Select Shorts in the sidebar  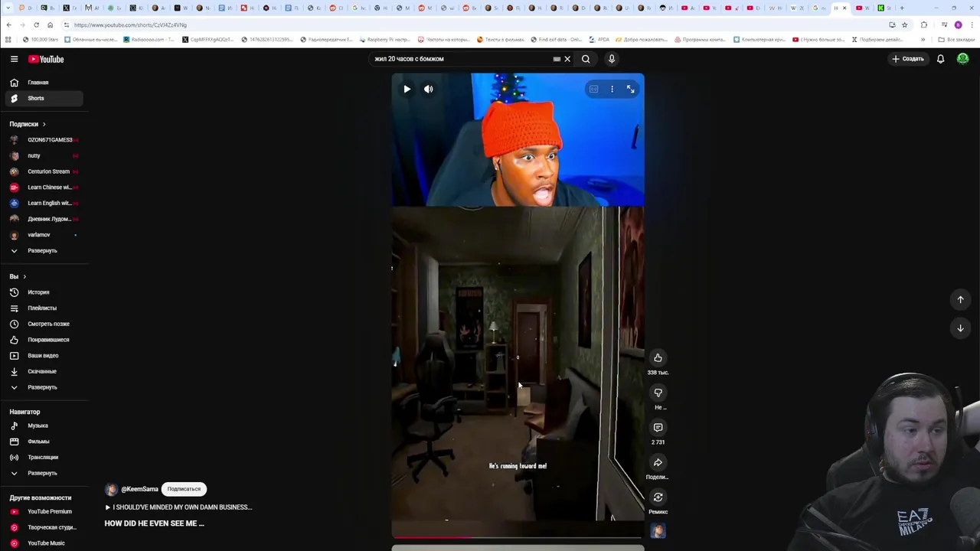point(44,98)
